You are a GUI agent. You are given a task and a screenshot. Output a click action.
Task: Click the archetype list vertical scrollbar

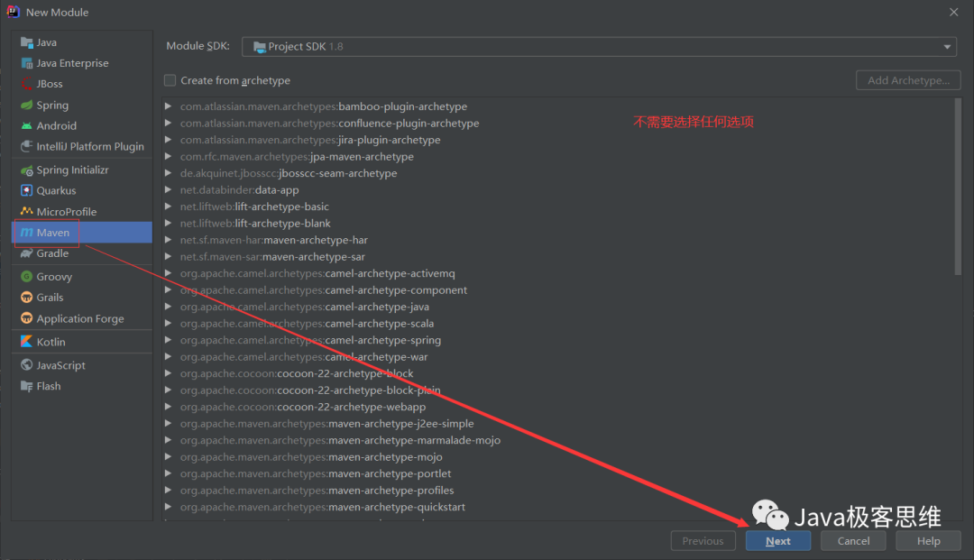point(957,187)
